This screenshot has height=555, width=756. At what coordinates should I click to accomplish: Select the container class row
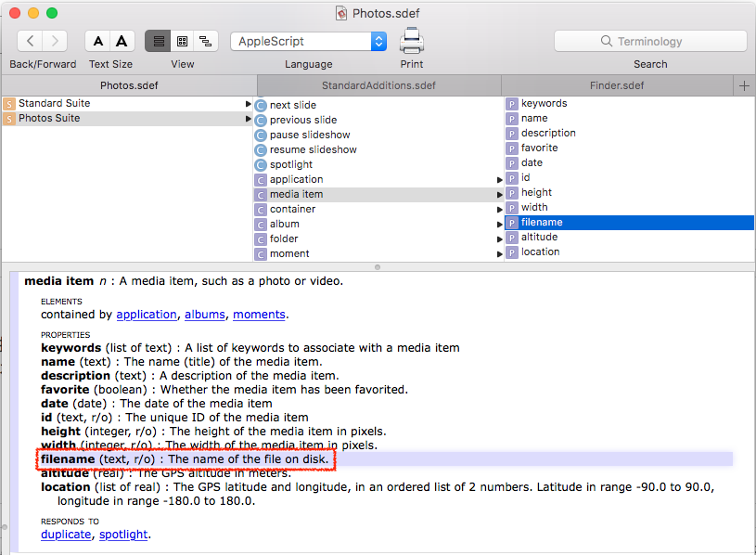378,210
